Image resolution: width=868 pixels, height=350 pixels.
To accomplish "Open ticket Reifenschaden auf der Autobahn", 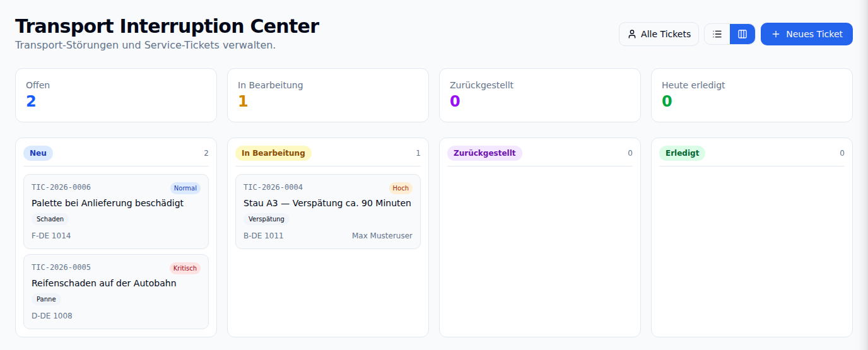I will [x=116, y=291].
